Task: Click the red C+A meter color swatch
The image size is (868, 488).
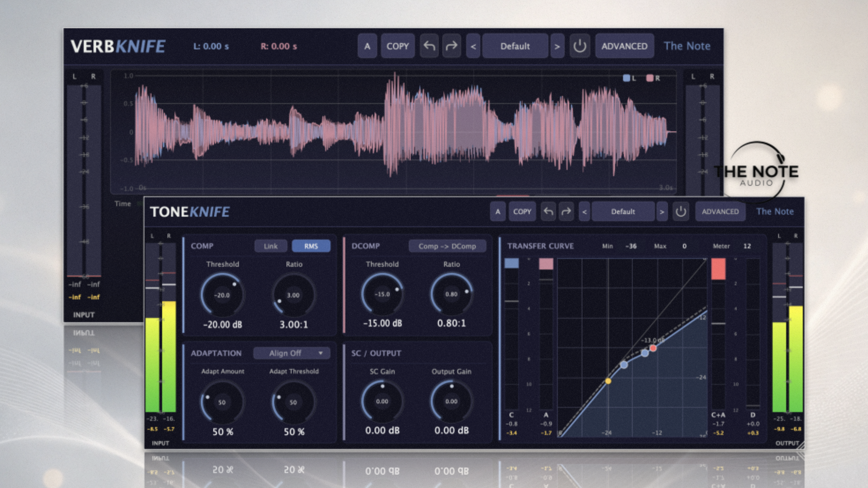Action: click(x=718, y=269)
